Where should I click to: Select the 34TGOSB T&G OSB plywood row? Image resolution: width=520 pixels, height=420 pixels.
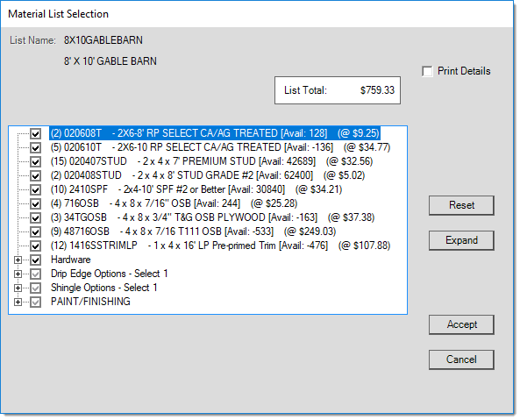coord(212,217)
